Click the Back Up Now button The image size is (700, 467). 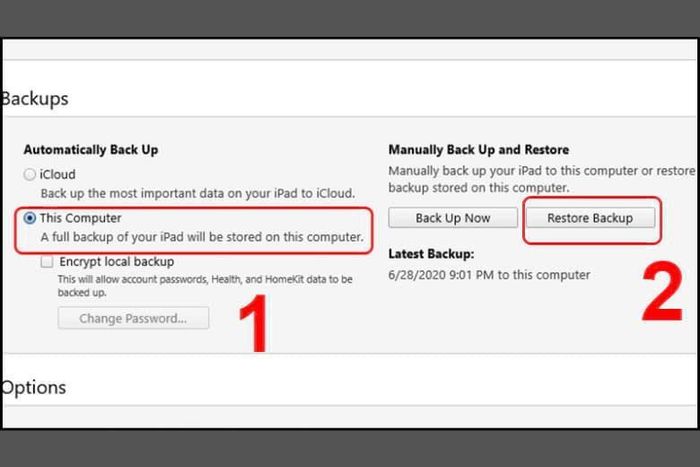(x=453, y=218)
